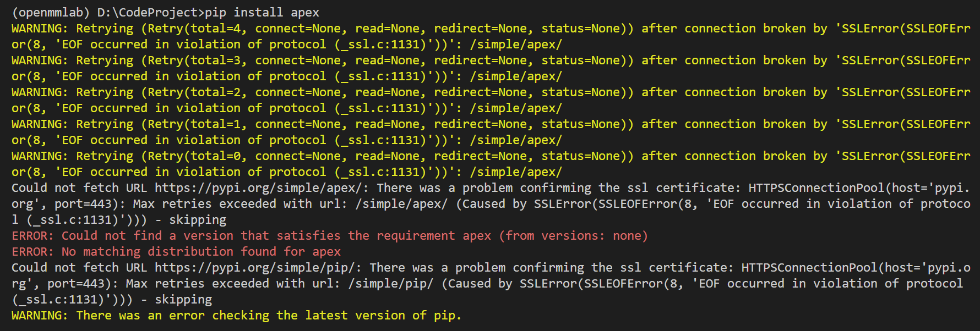Click the first /simple/apex/ path text

516,45
